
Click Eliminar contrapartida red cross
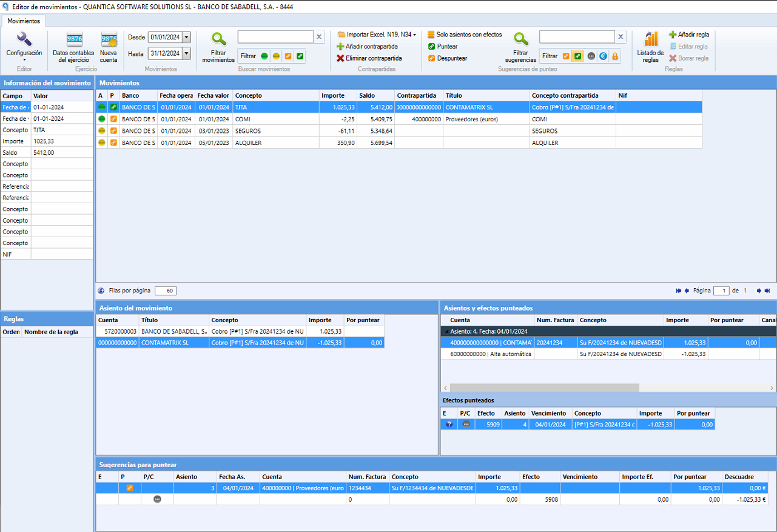tap(340, 58)
